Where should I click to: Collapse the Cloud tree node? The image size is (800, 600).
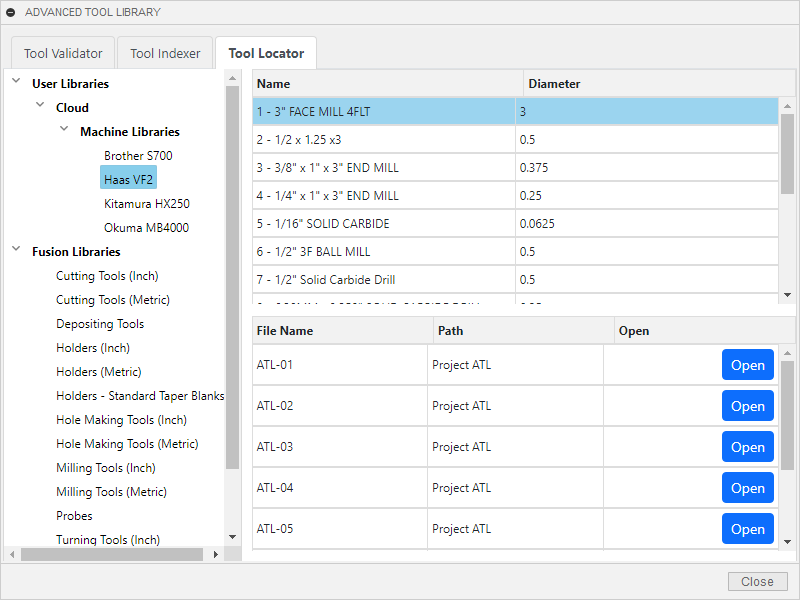(40, 107)
